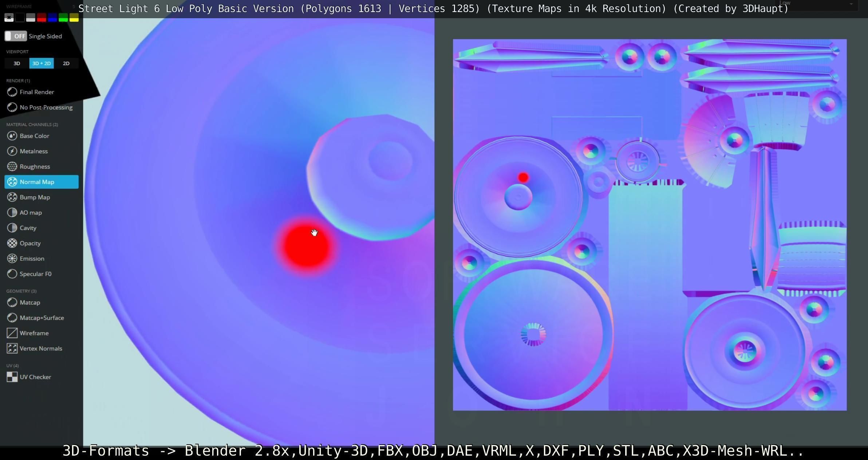Display the AO map channel
Image resolution: width=868 pixels, height=460 pixels.
tap(31, 212)
